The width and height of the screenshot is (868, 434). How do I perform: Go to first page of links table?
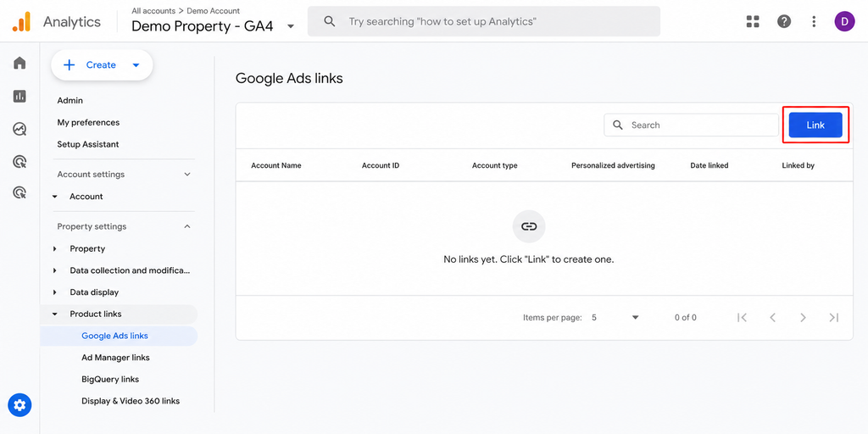(x=743, y=318)
